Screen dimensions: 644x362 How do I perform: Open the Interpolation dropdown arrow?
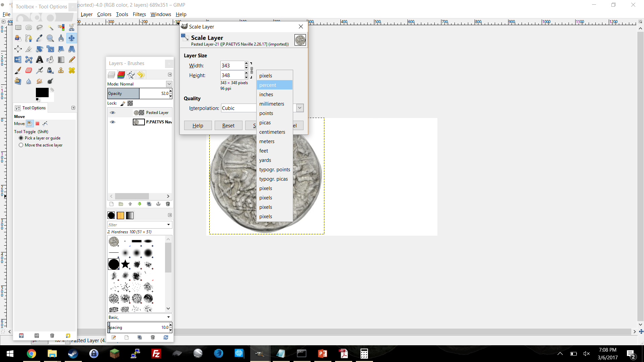pyautogui.click(x=300, y=108)
